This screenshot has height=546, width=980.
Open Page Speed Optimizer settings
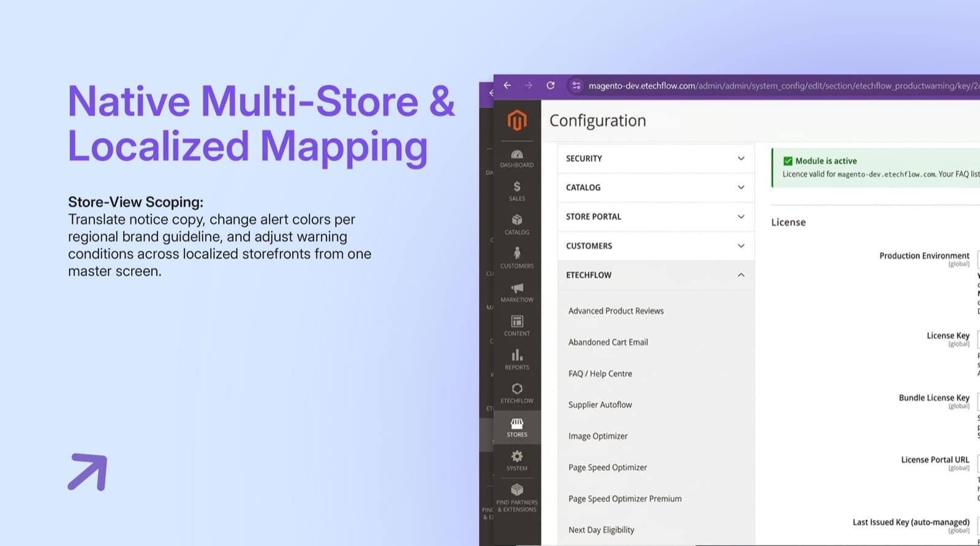point(607,467)
